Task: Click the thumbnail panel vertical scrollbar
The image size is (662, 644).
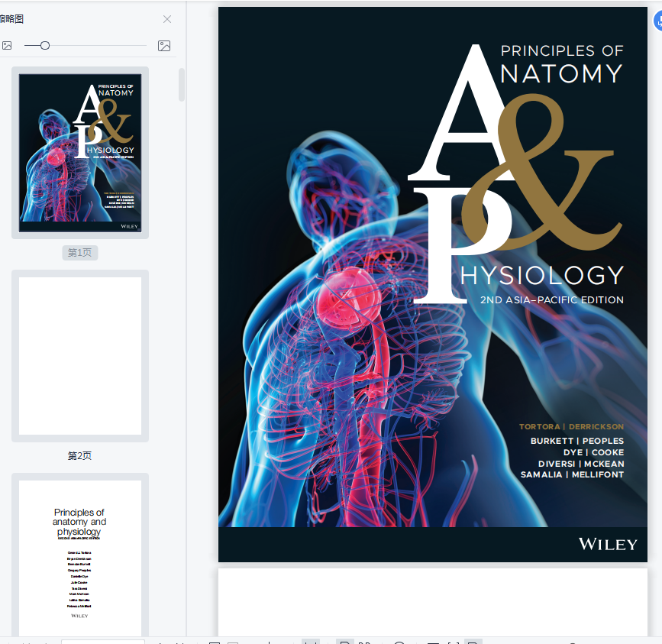Action: [182, 85]
